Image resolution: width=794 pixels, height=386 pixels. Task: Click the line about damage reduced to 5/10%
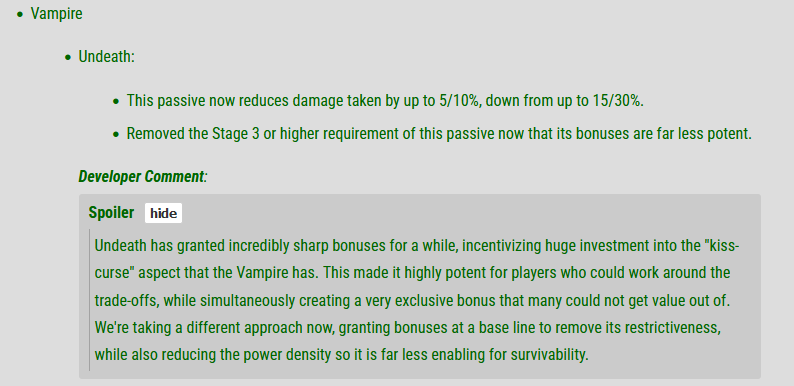click(385, 101)
